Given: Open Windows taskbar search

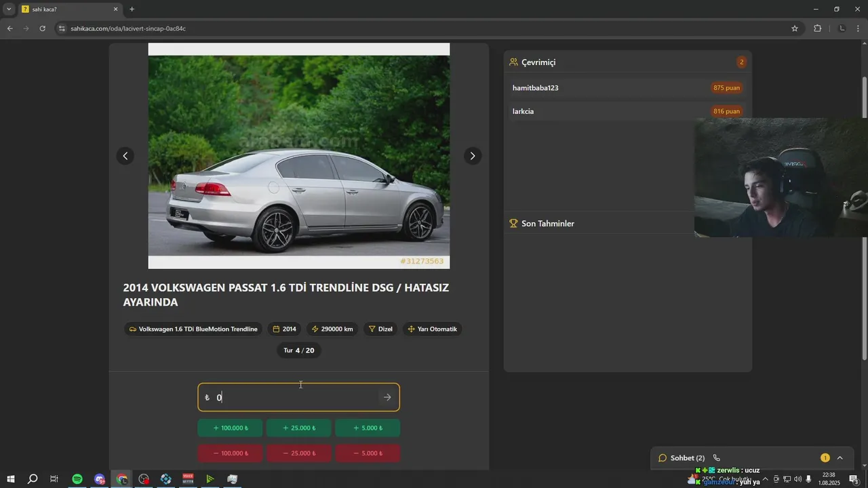Looking at the screenshot, I should coord(32,479).
